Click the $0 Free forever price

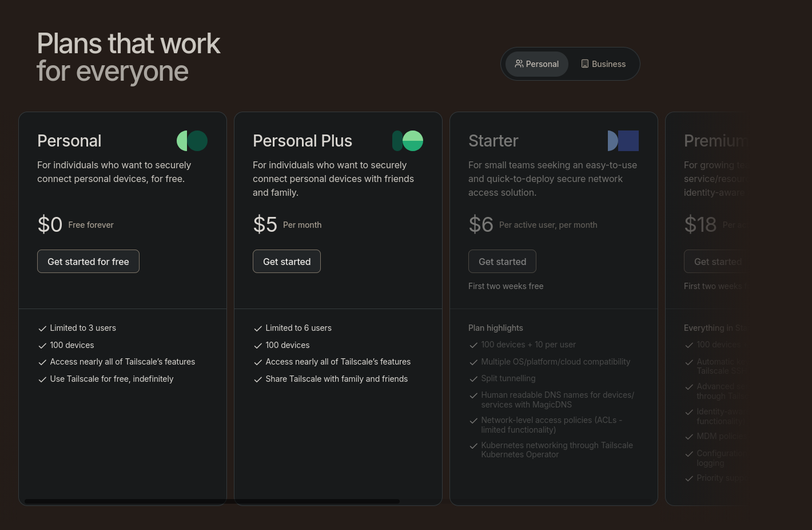pyautogui.click(x=75, y=224)
